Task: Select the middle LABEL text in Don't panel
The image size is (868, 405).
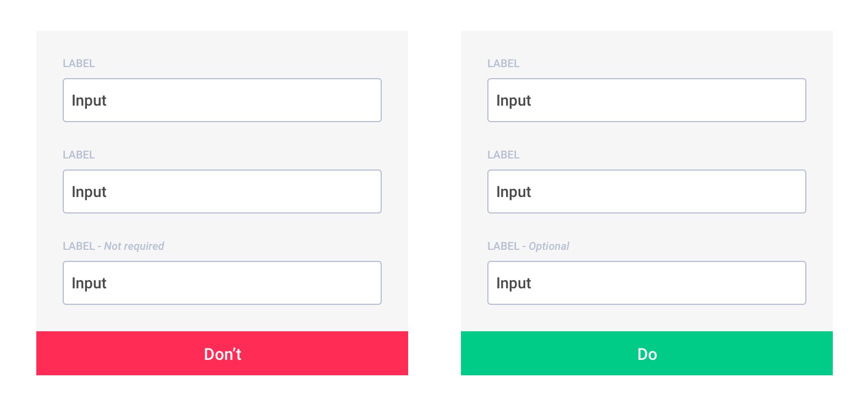Action: click(79, 155)
